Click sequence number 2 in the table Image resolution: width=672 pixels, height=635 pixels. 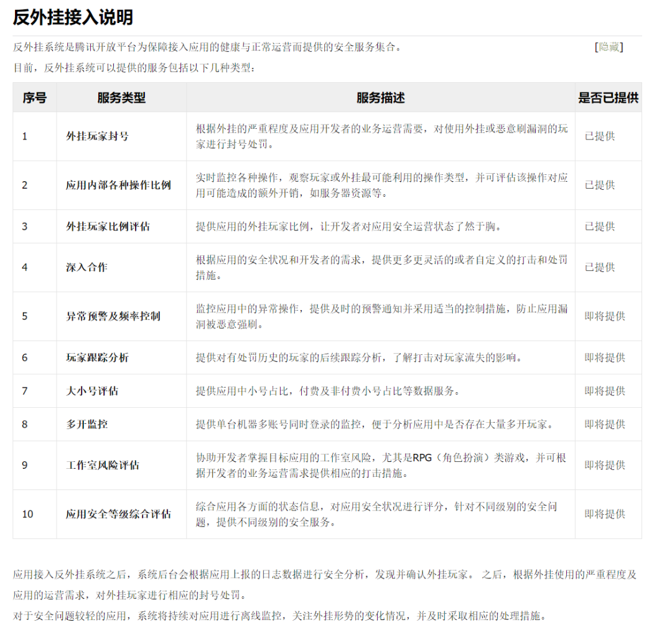coord(25,186)
